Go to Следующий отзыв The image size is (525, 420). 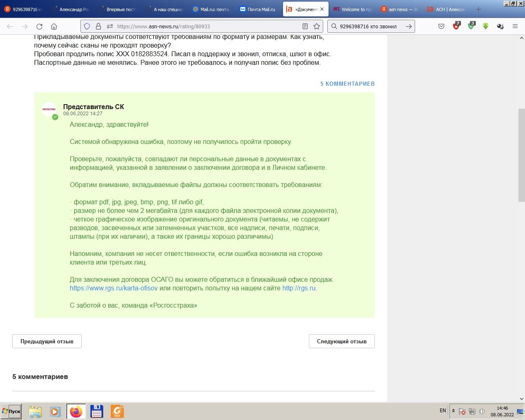click(x=342, y=341)
